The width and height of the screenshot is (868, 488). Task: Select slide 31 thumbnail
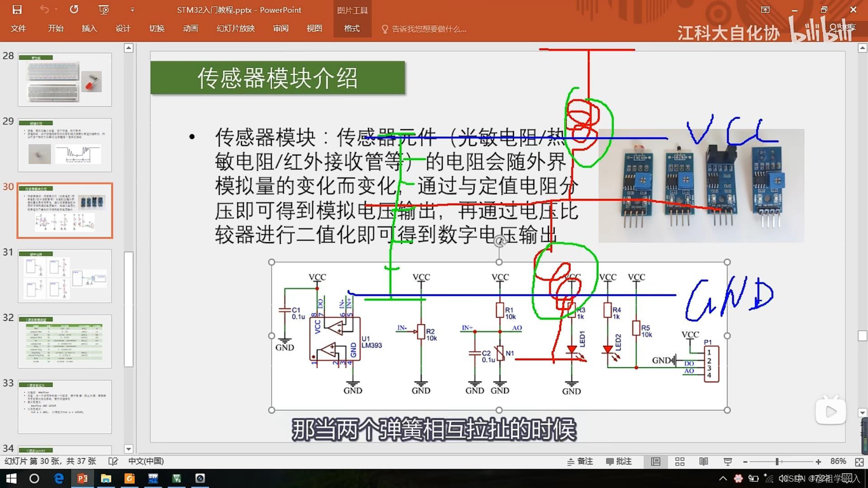coord(65,276)
